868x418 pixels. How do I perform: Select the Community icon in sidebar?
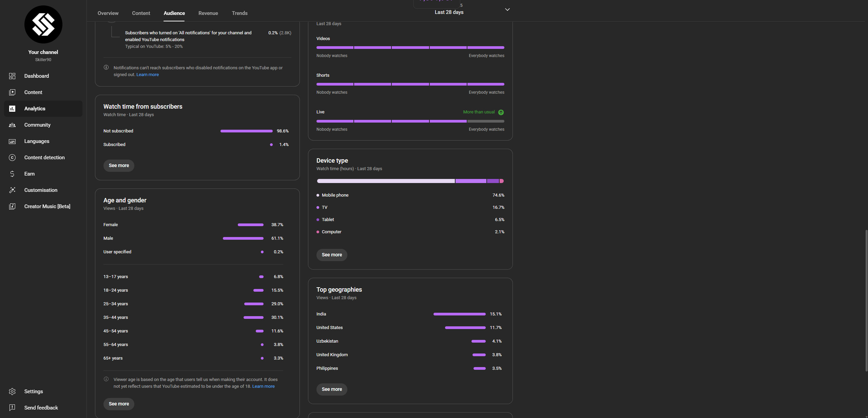point(12,125)
